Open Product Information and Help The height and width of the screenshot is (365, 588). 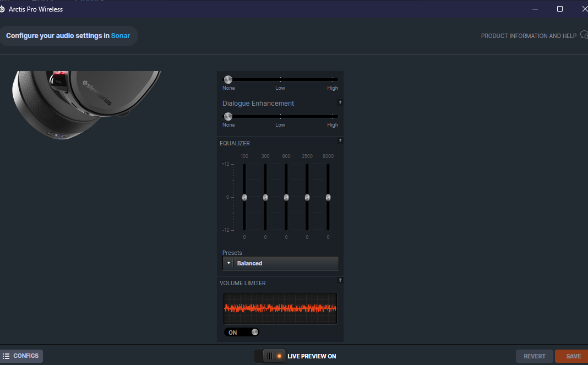pyautogui.click(x=529, y=36)
